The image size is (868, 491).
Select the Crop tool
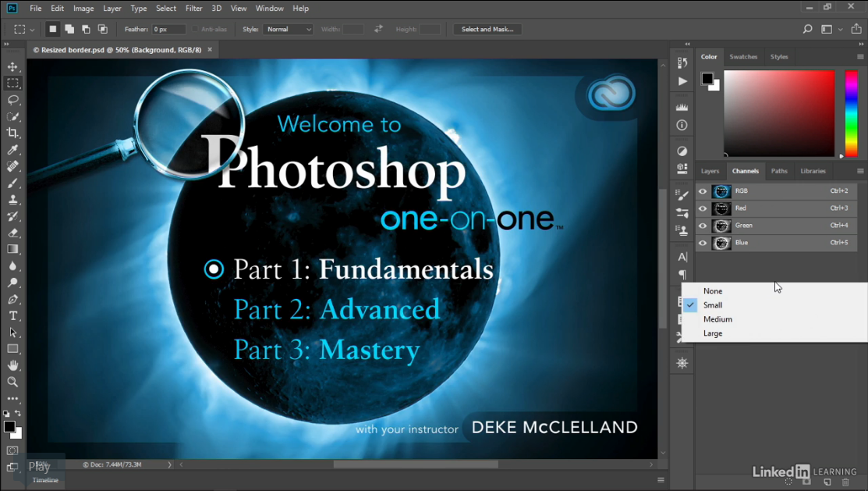point(12,133)
